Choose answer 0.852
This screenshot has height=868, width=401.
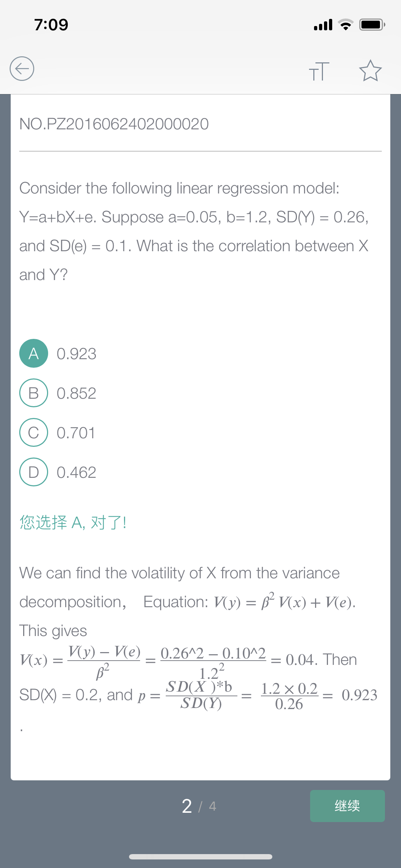point(76,393)
